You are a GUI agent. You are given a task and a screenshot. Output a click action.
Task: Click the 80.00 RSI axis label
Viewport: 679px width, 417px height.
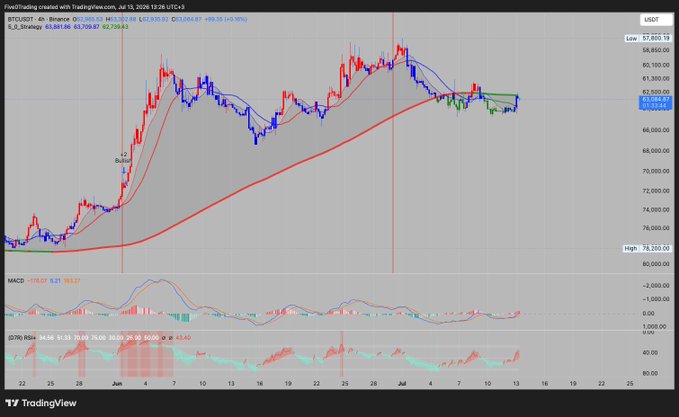(x=650, y=373)
